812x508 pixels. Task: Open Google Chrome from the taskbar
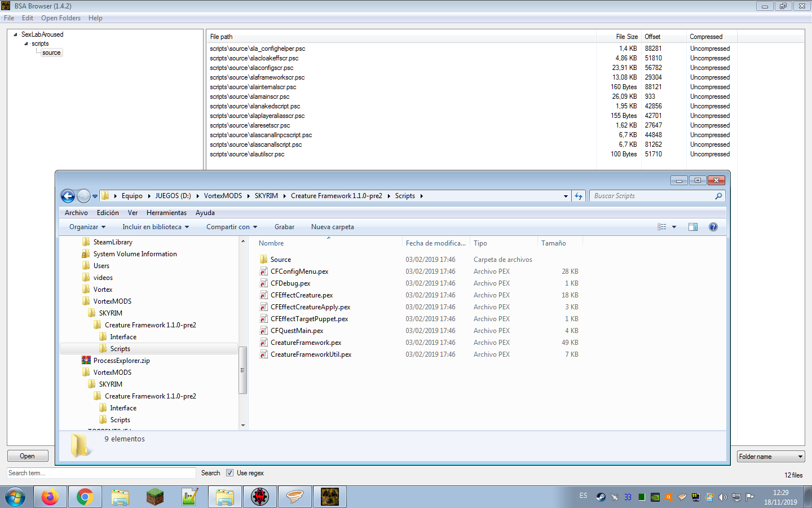[x=85, y=497]
